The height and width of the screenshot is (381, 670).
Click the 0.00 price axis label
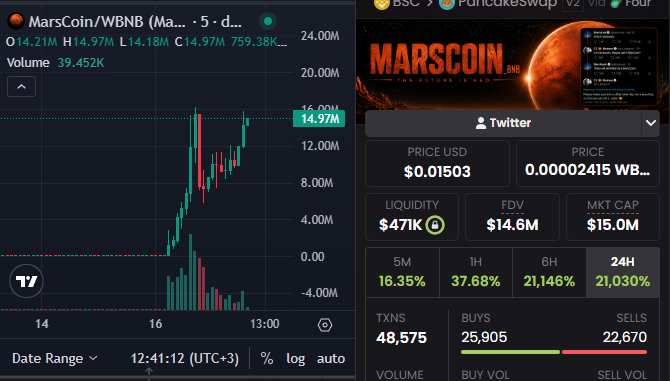312,257
